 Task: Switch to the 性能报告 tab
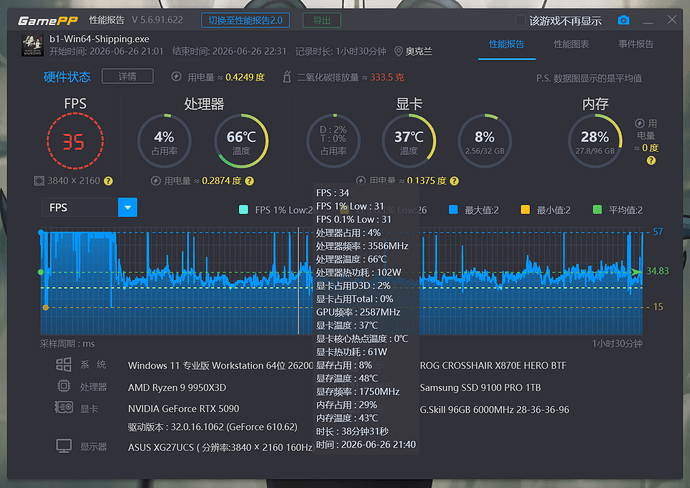(506, 44)
